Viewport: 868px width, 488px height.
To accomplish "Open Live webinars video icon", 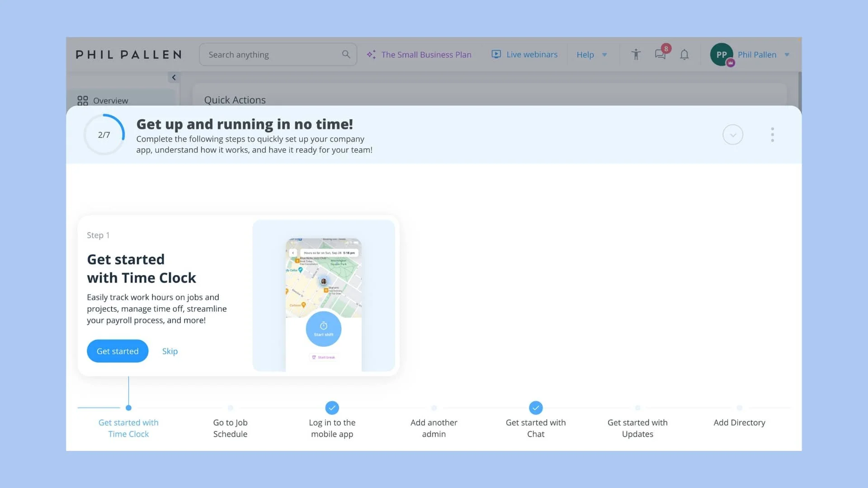I will (x=496, y=54).
